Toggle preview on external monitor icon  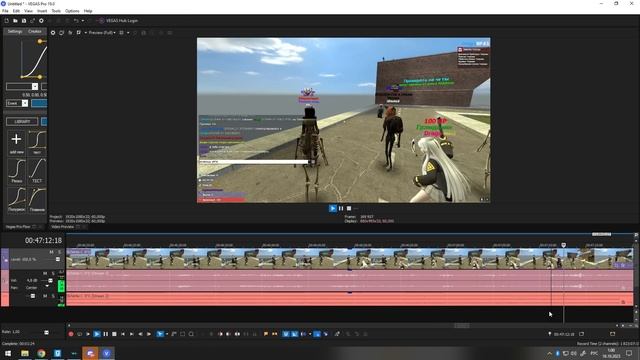(62, 33)
